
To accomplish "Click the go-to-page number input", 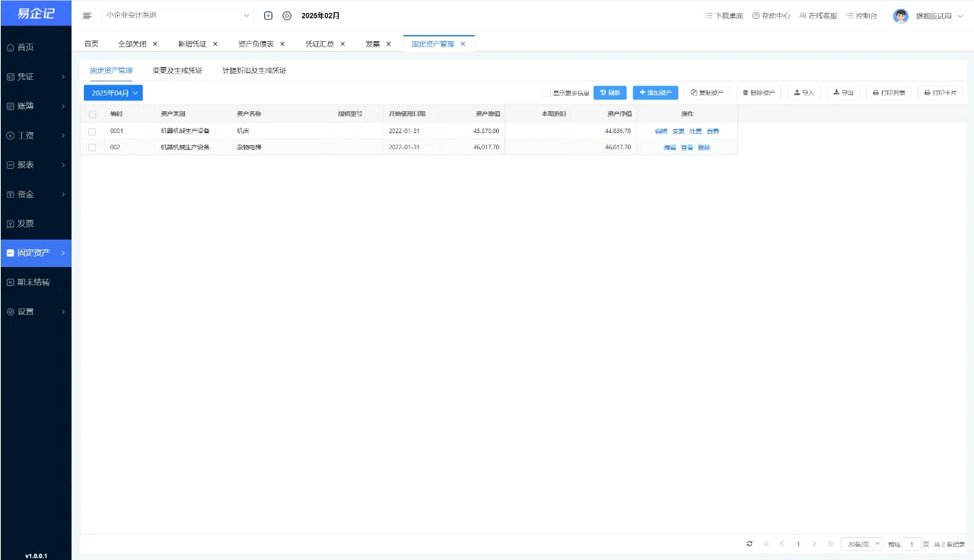I will click(x=912, y=544).
